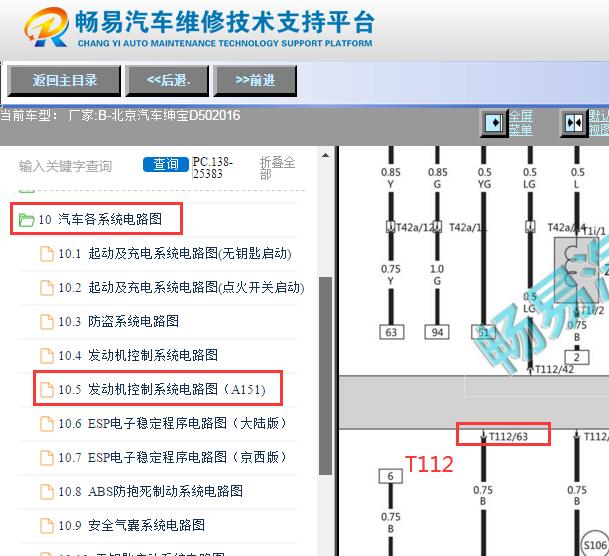Click the T112/42 connector pin label

pos(554,369)
